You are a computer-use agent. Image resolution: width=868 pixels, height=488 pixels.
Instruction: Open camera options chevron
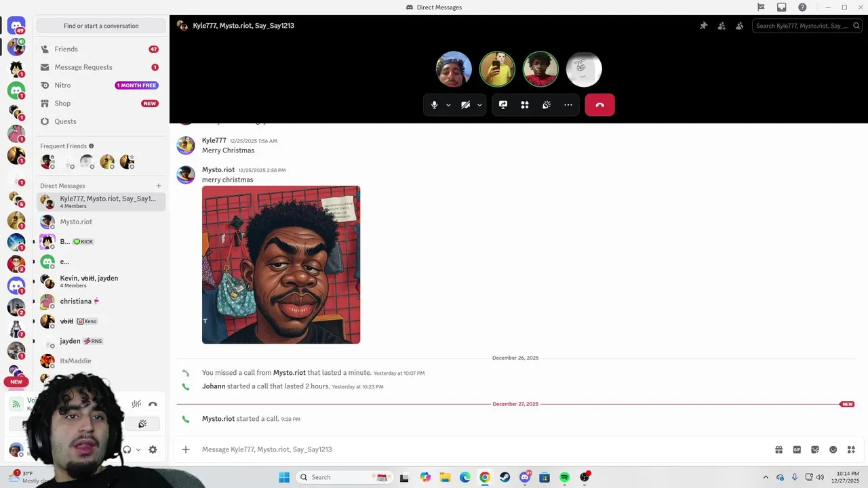pyautogui.click(x=479, y=105)
